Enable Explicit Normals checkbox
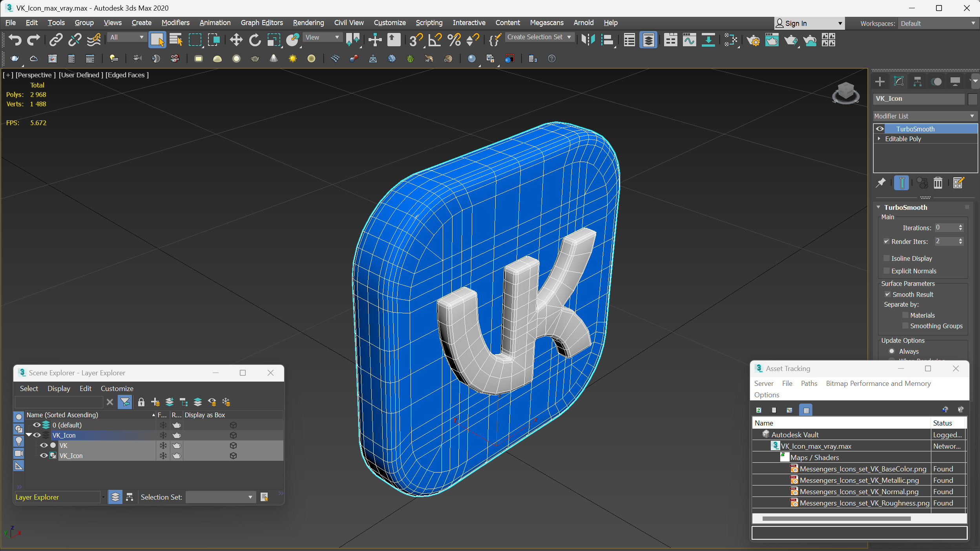 pyautogui.click(x=886, y=271)
